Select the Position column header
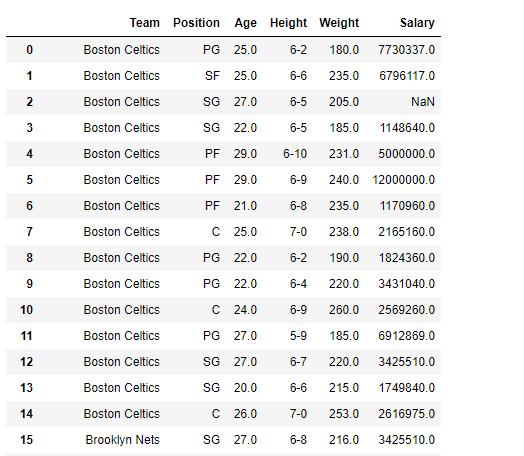This screenshot has height=456, width=524. click(196, 23)
